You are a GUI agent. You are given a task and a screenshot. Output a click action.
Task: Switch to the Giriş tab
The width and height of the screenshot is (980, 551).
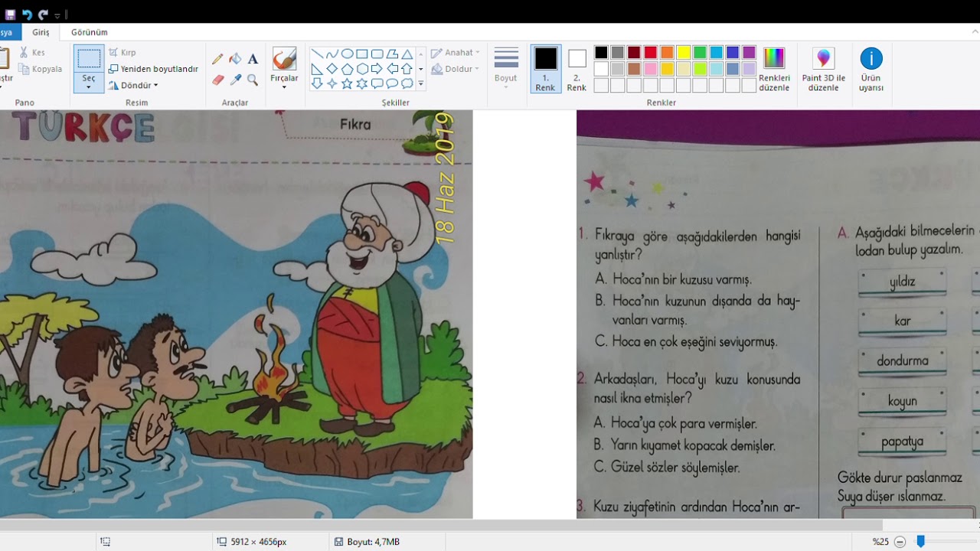coord(41,32)
